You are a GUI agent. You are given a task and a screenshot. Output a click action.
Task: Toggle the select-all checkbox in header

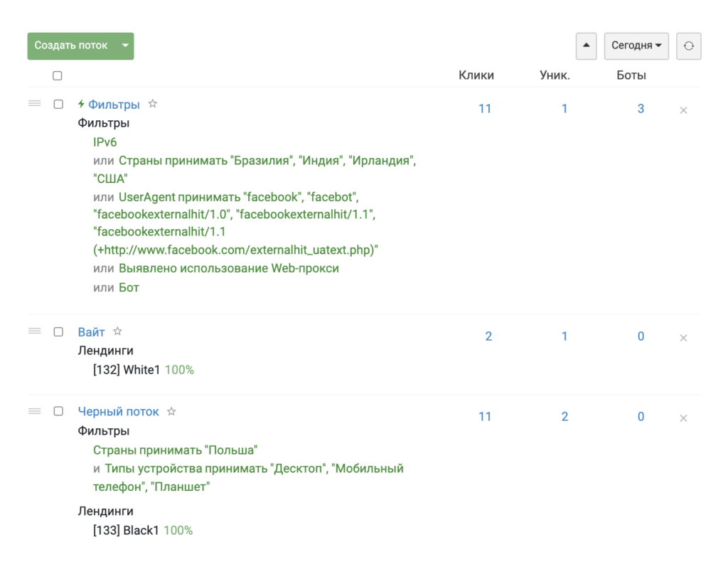(58, 76)
